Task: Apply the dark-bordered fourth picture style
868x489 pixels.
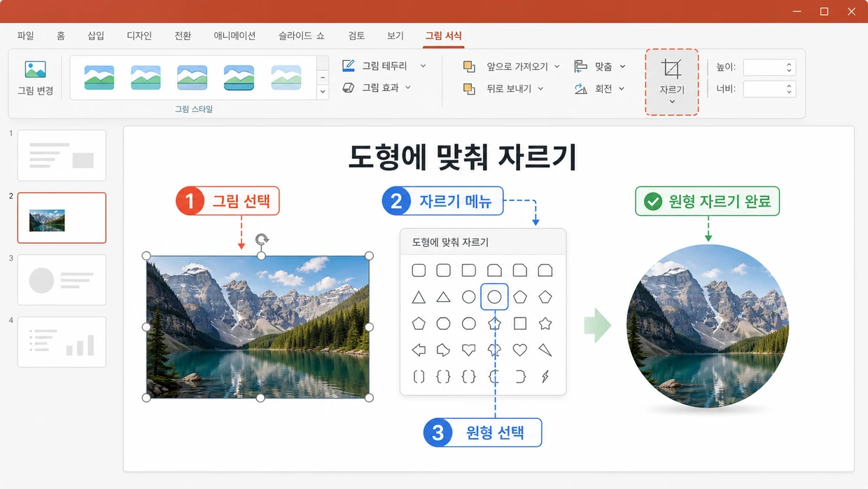Action: [x=239, y=77]
